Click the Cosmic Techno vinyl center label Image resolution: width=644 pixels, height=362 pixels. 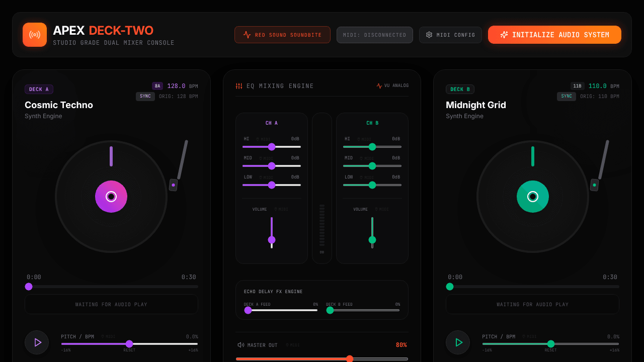click(x=111, y=197)
